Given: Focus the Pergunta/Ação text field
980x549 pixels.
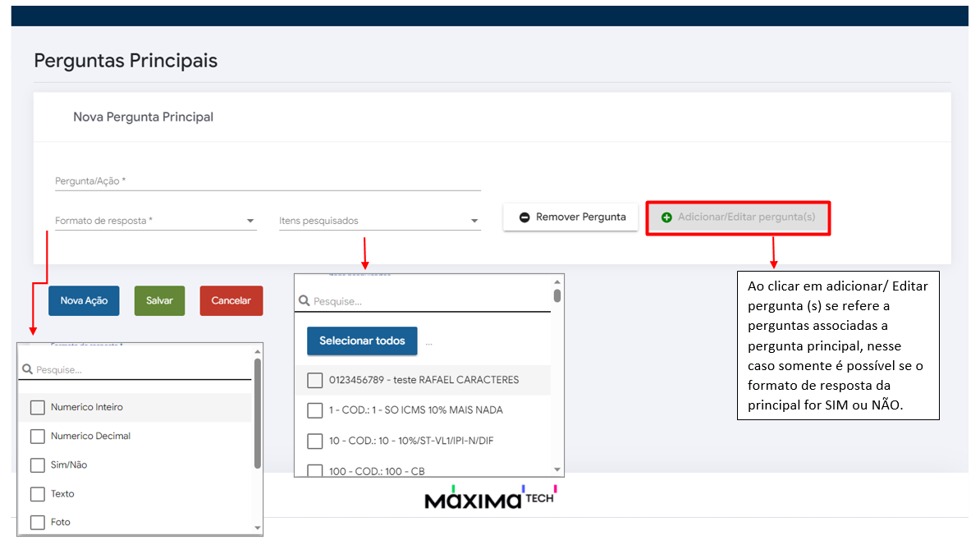Looking at the screenshot, I should coord(267,181).
